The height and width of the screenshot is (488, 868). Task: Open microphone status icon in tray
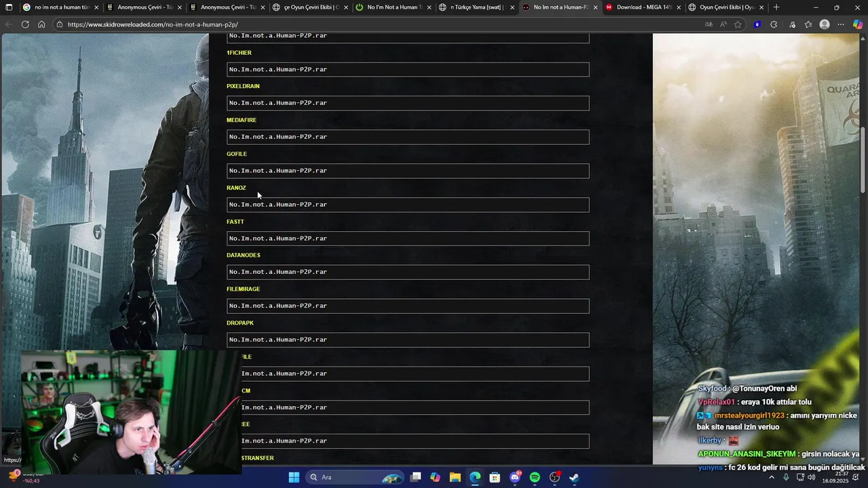click(786, 477)
